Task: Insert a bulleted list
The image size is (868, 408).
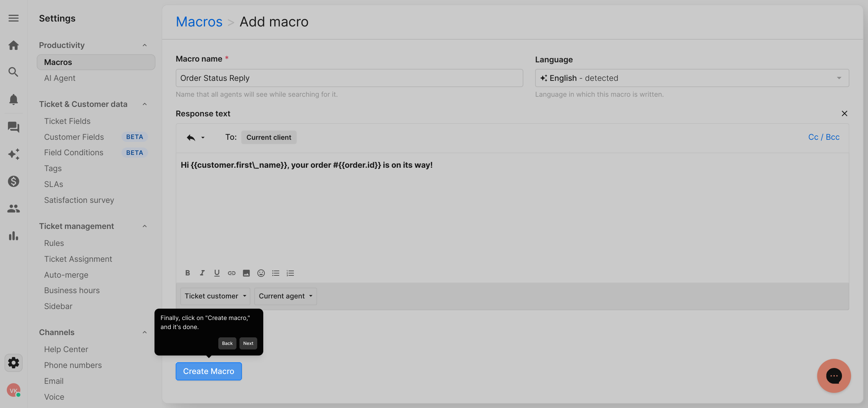Action: tap(276, 273)
